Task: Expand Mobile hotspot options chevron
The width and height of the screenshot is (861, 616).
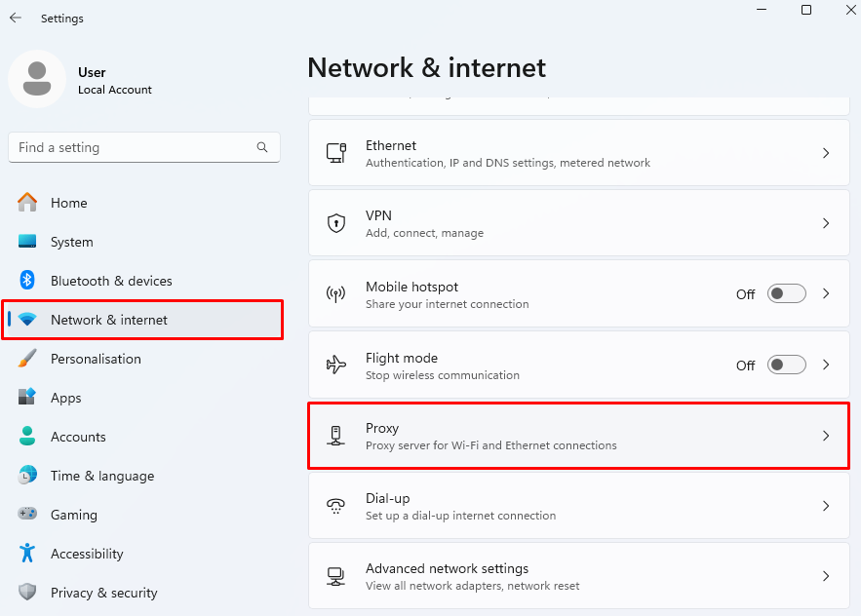Action: click(826, 293)
